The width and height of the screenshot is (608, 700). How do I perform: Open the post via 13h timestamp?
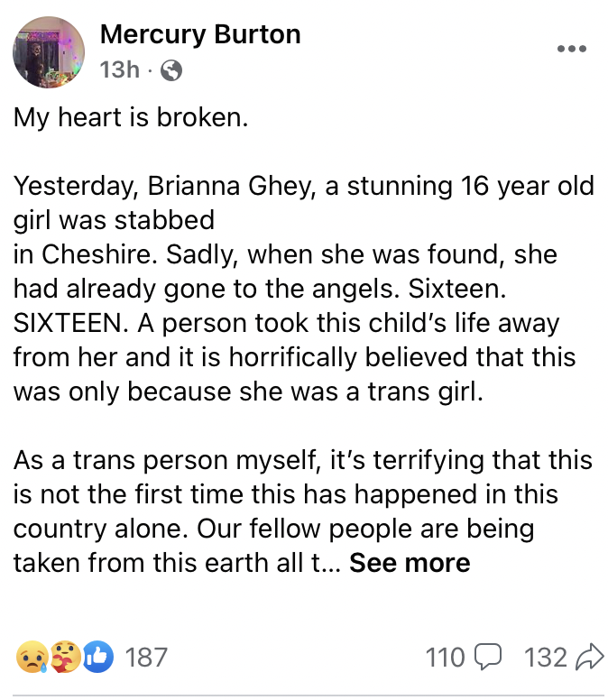click(x=119, y=69)
